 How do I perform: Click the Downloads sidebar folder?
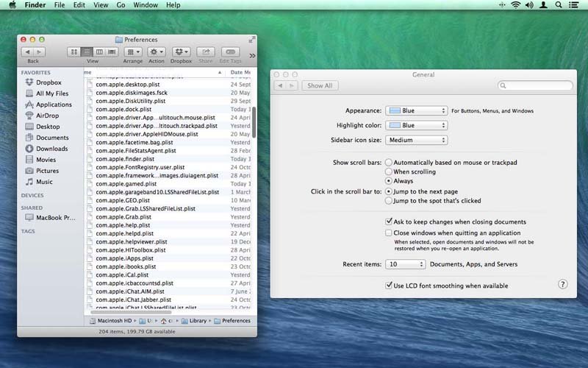tap(51, 149)
